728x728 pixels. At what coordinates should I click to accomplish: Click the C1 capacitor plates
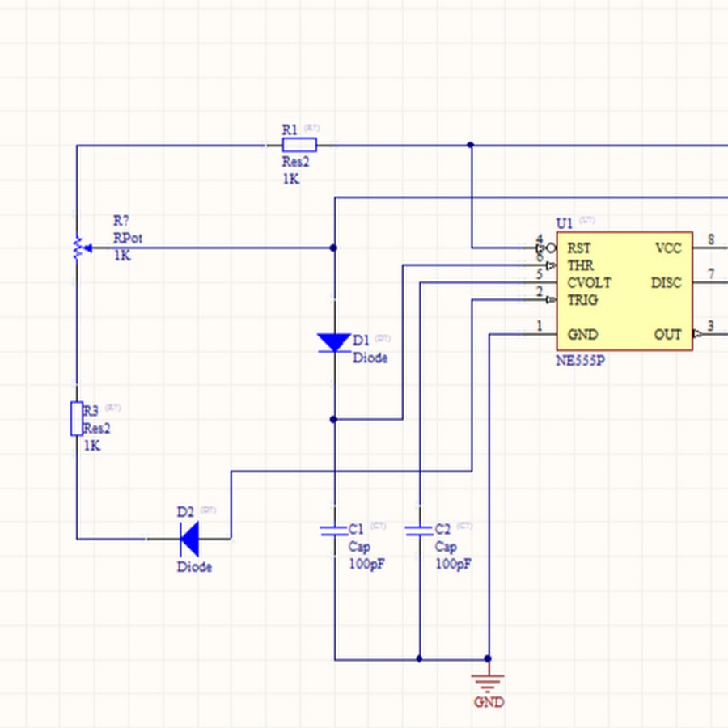click(333, 530)
